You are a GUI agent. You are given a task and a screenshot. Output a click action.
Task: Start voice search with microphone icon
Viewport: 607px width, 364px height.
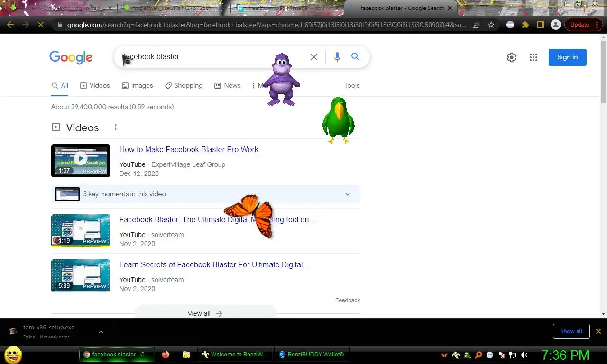point(337,57)
